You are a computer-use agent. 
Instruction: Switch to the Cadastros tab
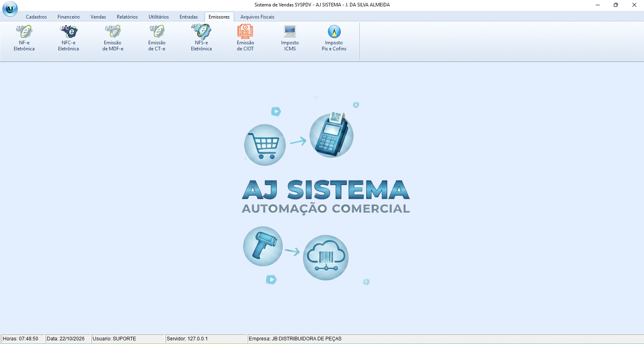click(x=36, y=17)
